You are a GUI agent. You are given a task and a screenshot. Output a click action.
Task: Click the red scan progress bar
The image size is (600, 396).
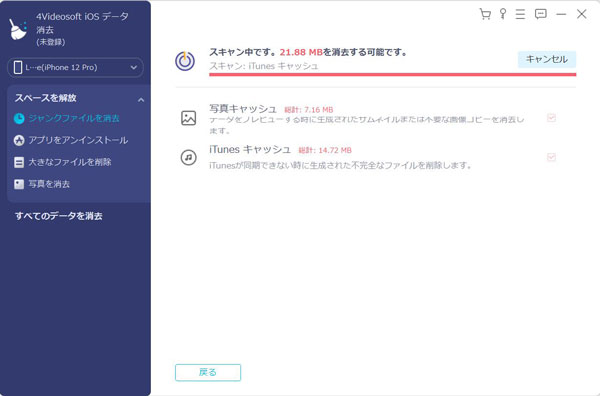point(392,74)
